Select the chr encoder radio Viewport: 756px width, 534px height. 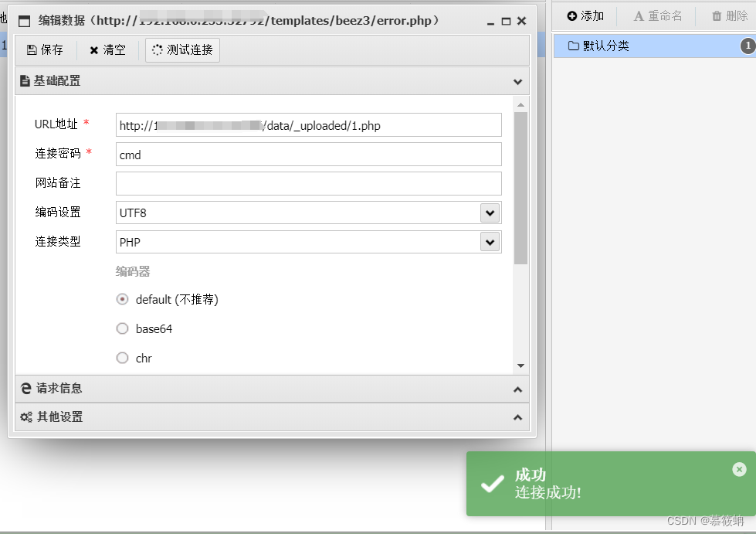pyautogui.click(x=123, y=358)
